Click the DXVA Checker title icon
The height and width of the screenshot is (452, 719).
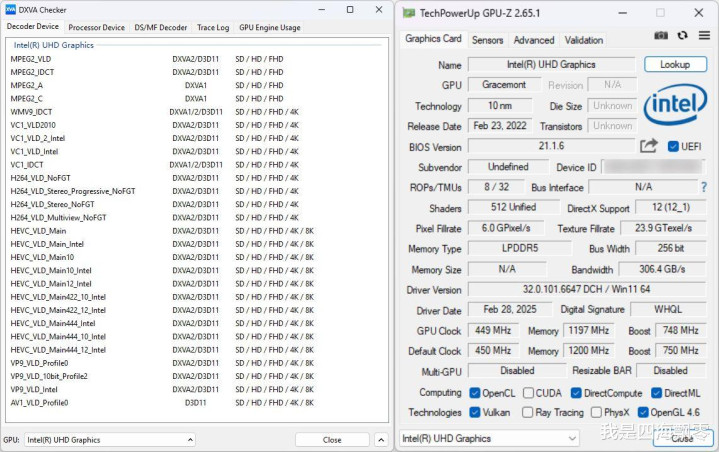tap(10, 10)
